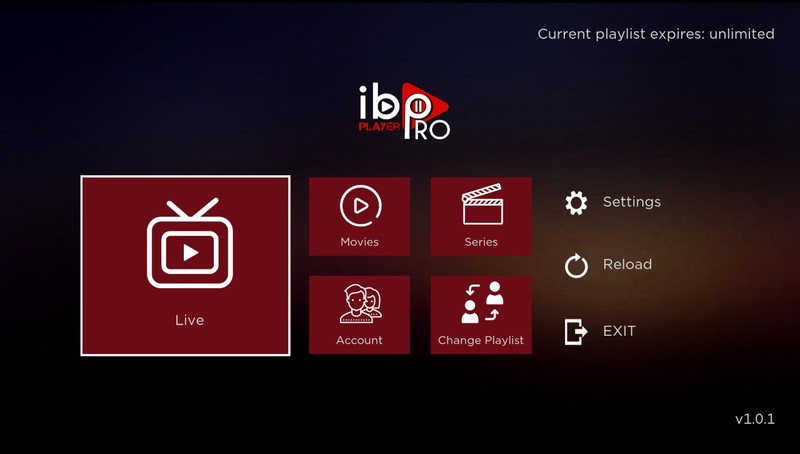Select the Series text label
800x454 pixels.
click(x=481, y=242)
